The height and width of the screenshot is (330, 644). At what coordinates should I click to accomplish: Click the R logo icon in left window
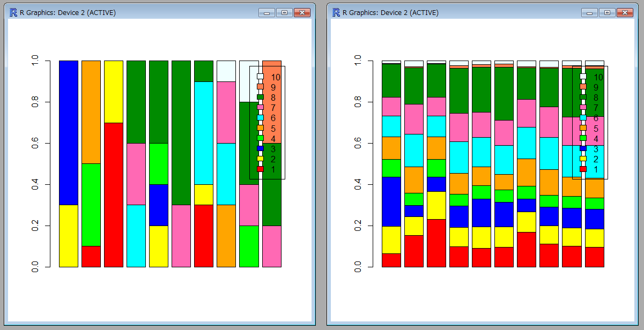pyautogui.click(x=13, y=12)
